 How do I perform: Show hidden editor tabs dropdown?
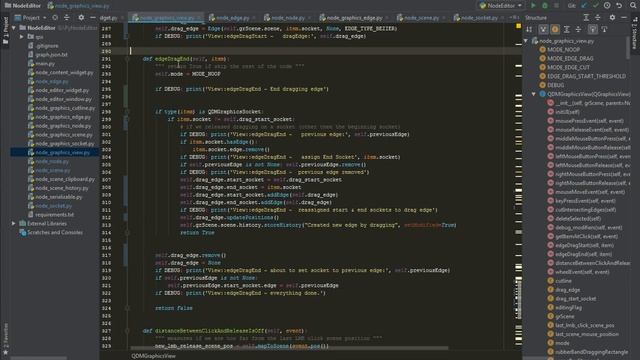[515, 18]
